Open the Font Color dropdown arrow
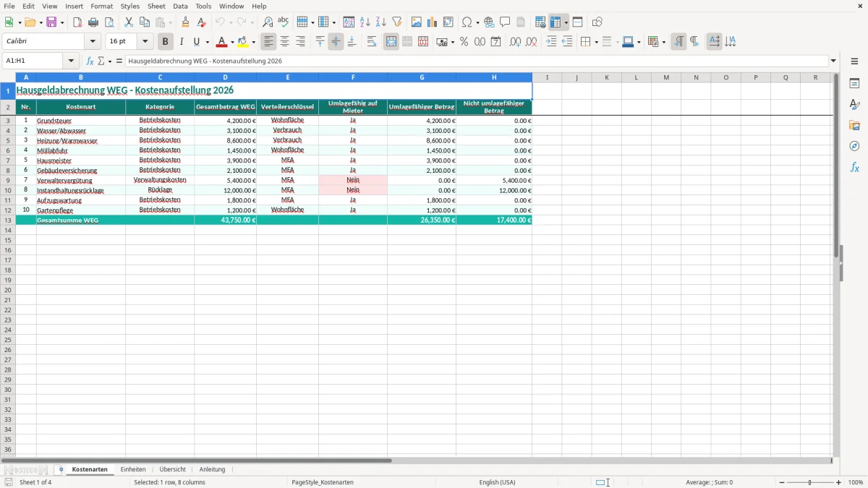Viewport: 868px width, 488px height. click(231, 42)
